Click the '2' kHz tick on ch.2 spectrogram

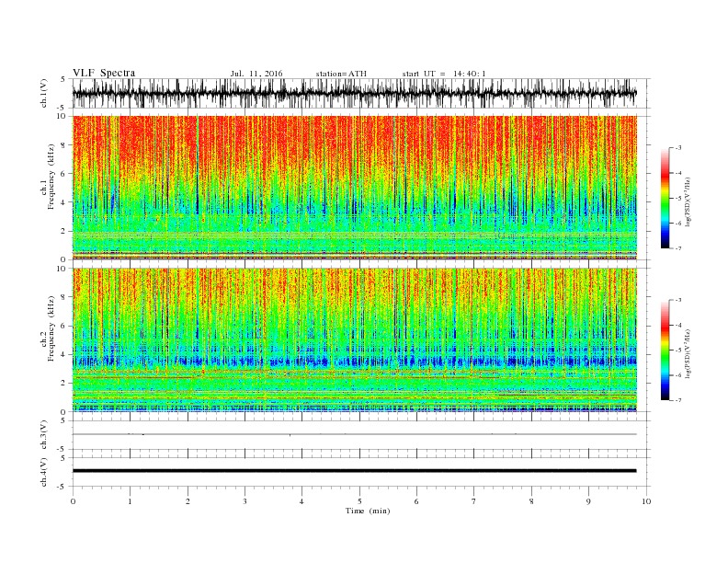tap(64, 384)
